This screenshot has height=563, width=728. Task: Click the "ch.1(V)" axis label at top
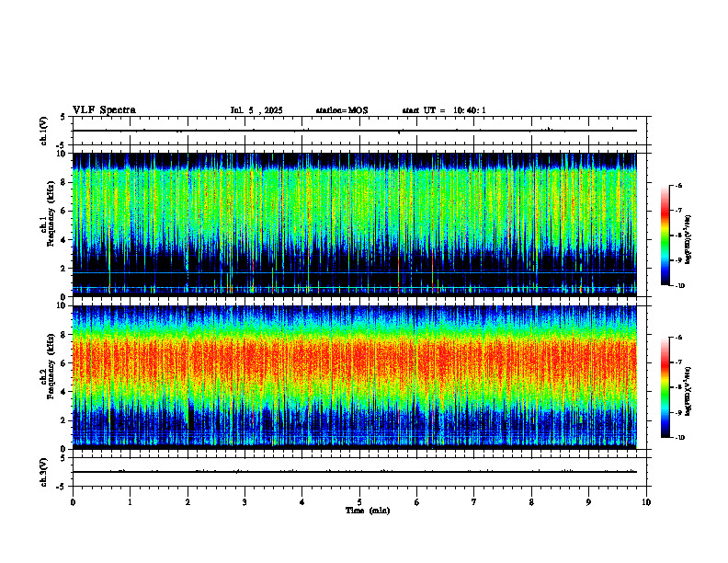click(43, 131)
